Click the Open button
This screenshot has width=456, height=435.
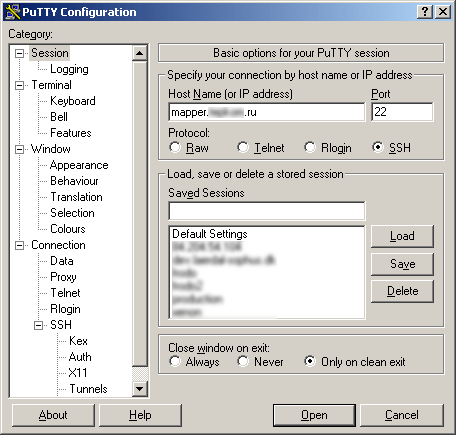click(314, 415)
